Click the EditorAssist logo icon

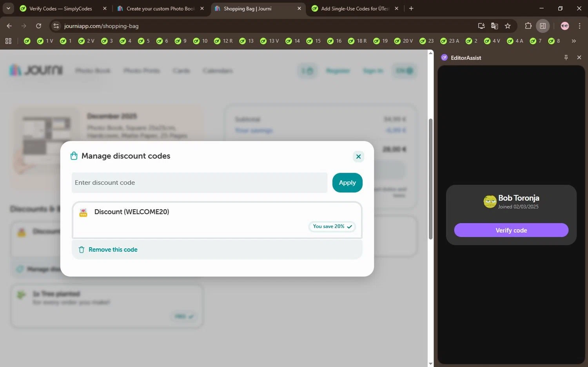(444, 58)
